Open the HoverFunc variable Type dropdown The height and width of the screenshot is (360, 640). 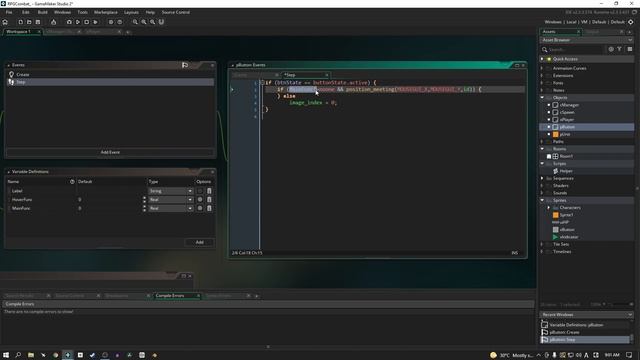170,200
